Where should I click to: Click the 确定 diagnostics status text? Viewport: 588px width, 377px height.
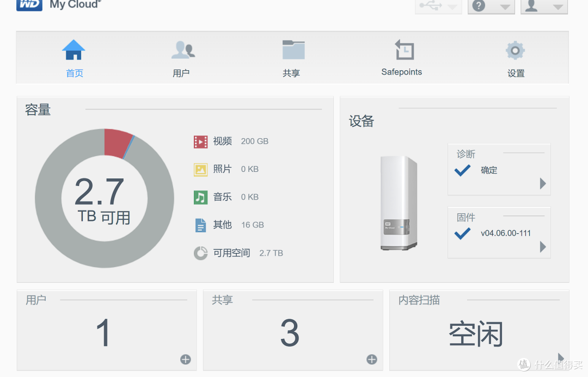point(489,170)
